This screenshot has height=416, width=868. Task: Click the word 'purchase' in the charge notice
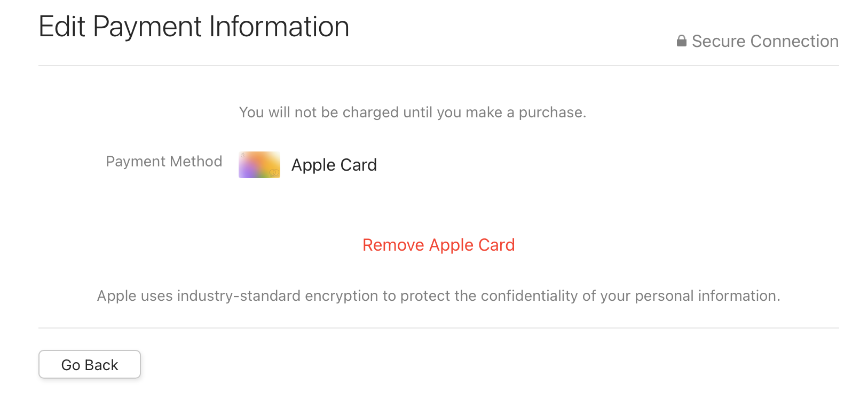[x=550, y=113]
